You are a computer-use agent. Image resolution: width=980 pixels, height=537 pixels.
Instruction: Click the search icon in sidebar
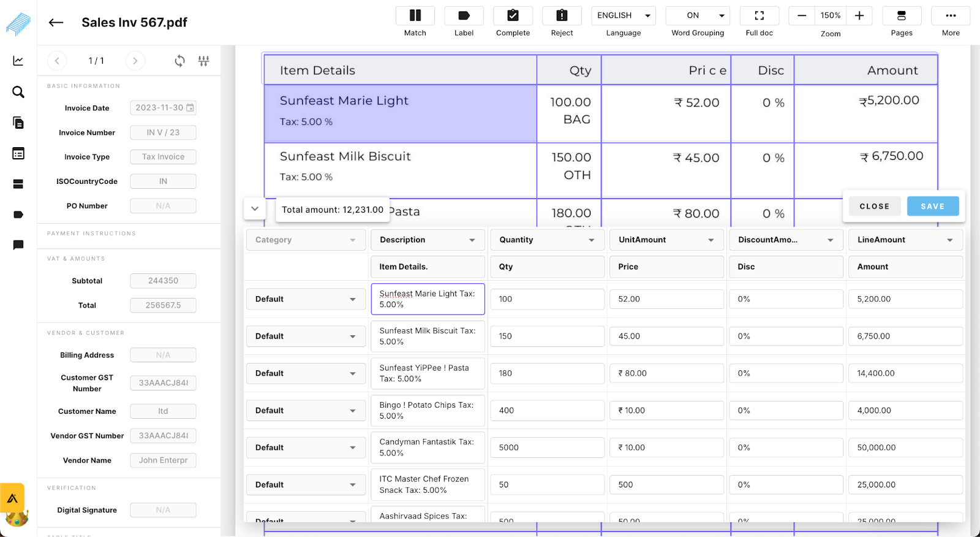(18, 92)
